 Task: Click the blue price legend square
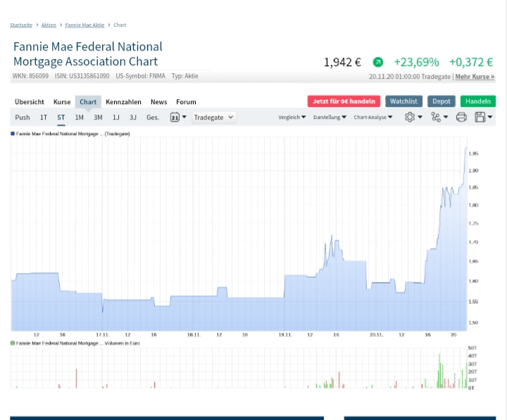point(13,134)
